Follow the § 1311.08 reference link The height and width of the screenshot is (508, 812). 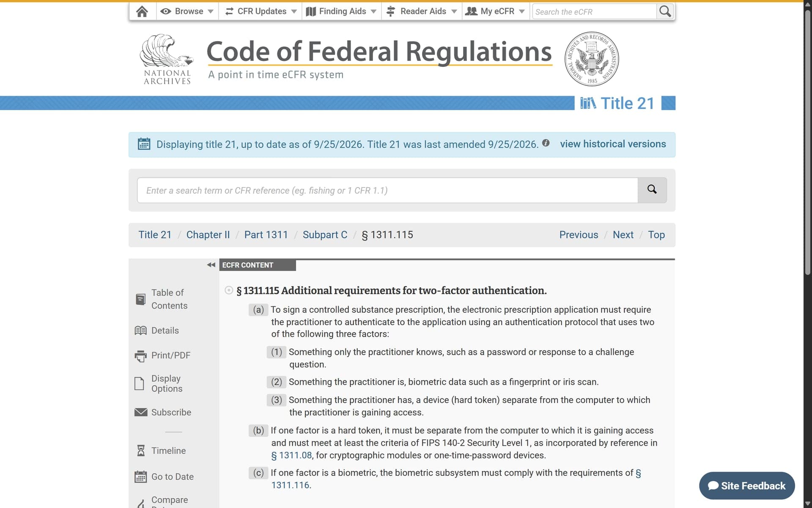coord(291,455)
